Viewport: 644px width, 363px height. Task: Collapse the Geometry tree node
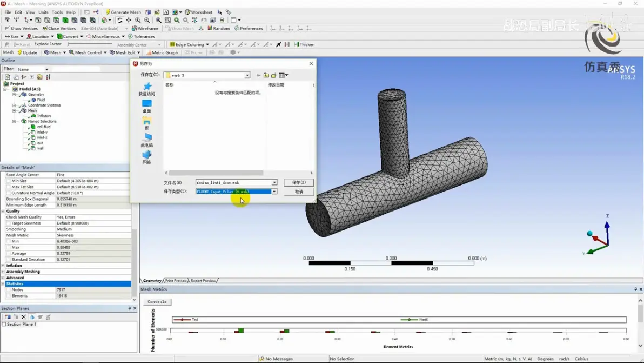[x=14, y=95]
